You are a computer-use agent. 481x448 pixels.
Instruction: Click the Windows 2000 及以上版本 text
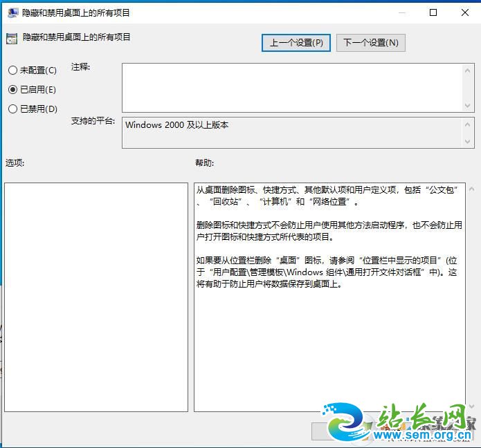pyautogui.click(x=176, y=124)
